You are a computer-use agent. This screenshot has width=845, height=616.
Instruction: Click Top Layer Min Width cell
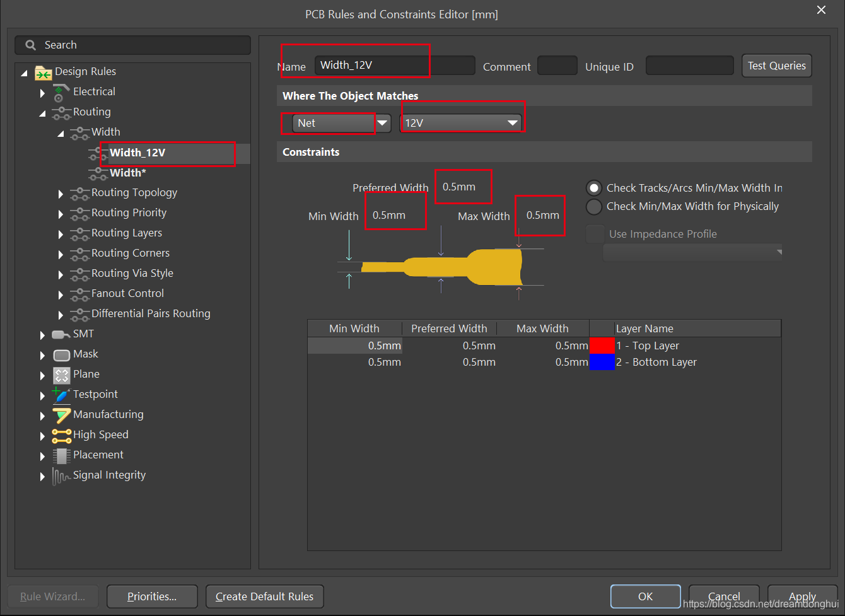pyautogui.click(x=354, y=346)
